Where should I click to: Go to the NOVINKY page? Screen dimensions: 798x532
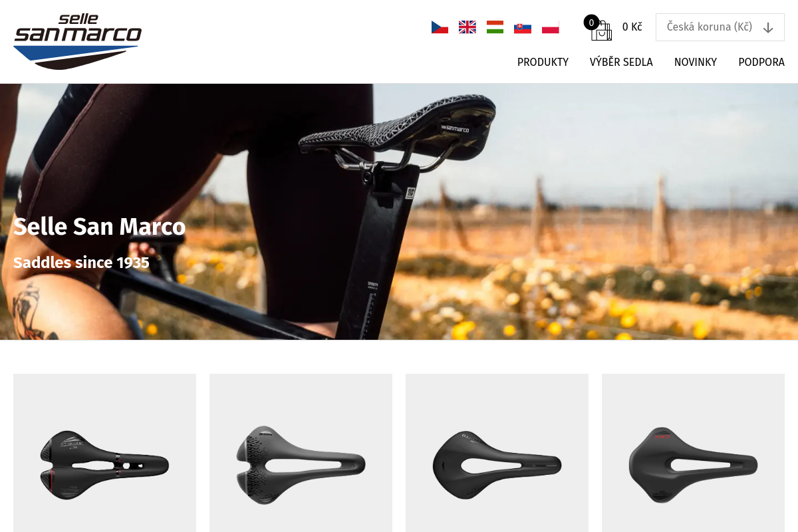tap(696, 62)
